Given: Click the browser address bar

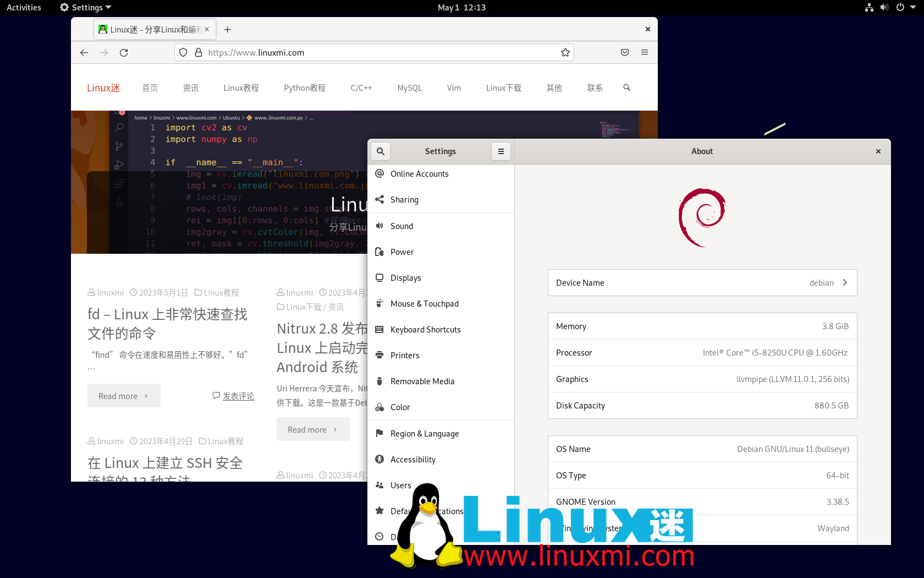Looking at the screenshot, I should 374,53.
